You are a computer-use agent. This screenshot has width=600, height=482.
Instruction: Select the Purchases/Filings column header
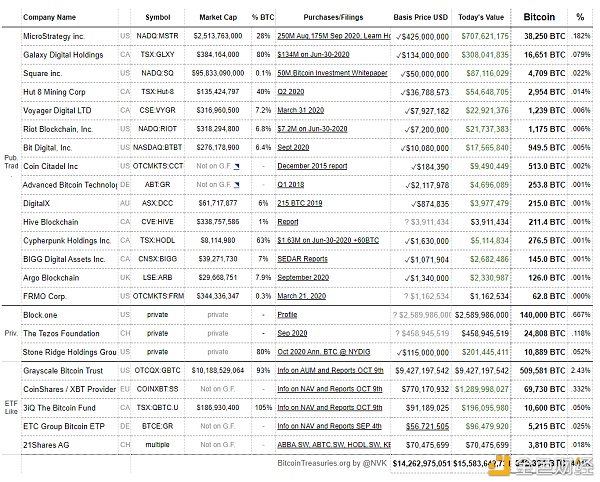point(333,17)
